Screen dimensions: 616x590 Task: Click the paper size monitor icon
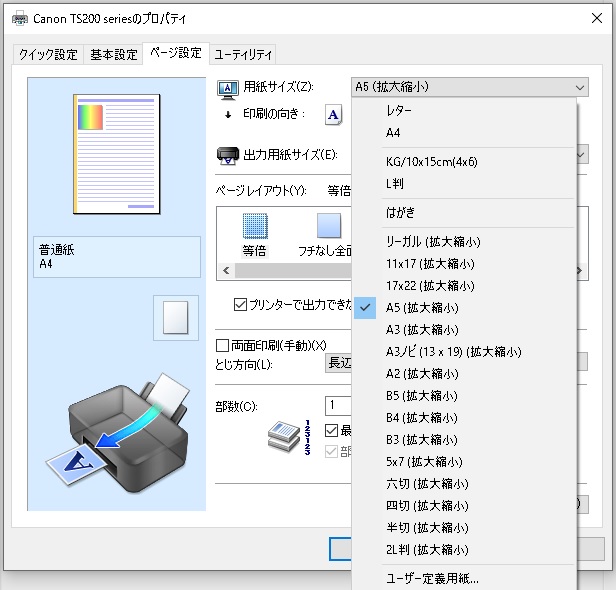point(227,89)
